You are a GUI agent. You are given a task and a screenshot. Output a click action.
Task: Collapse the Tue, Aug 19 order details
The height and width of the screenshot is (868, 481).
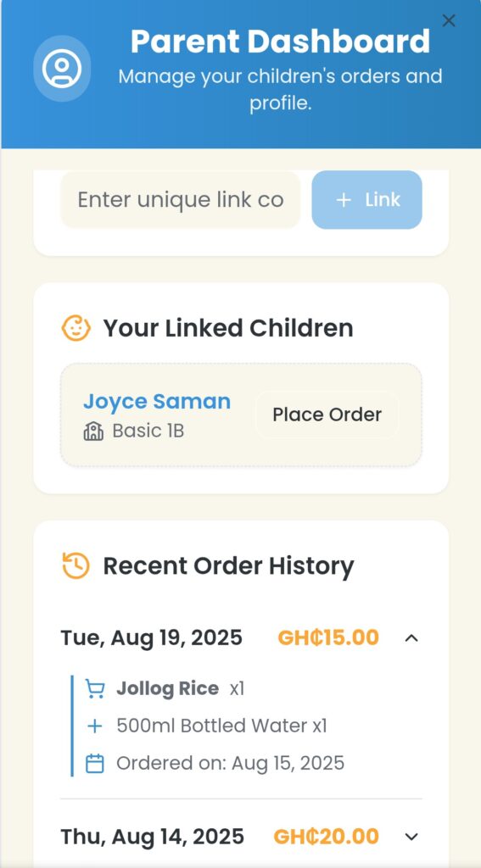pyautogui.click(x=411, y=637)
